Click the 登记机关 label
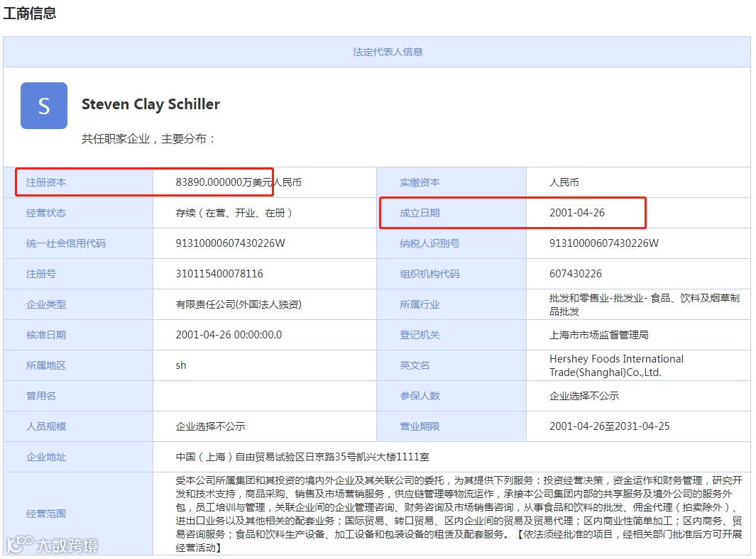The image size is (756, 559). 420,335
